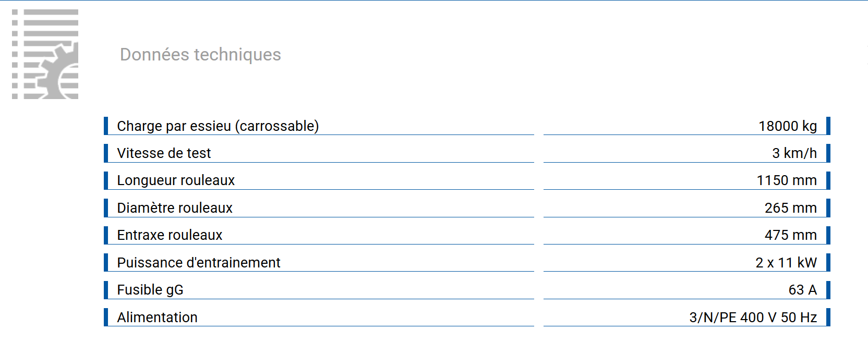The width and height of the screenshot is (868, 342).
Task: Click the 3 km/h value
Action: (x=794, y=153)
